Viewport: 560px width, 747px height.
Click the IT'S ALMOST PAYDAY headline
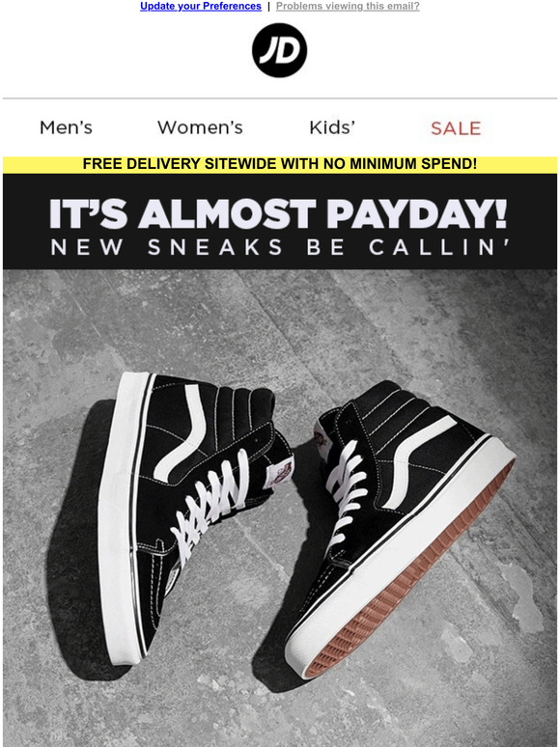click(278, 214)
